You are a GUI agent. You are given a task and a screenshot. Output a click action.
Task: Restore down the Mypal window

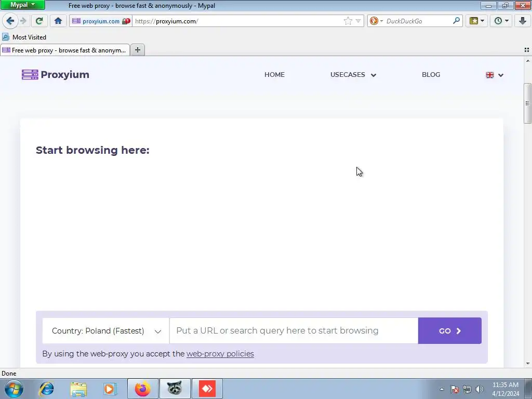pos(506,5)
